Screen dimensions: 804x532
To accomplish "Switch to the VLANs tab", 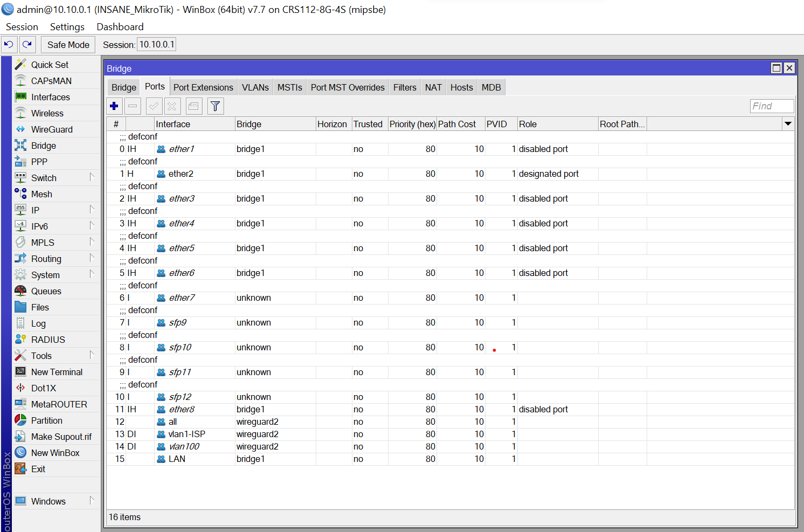I will 255,87.
